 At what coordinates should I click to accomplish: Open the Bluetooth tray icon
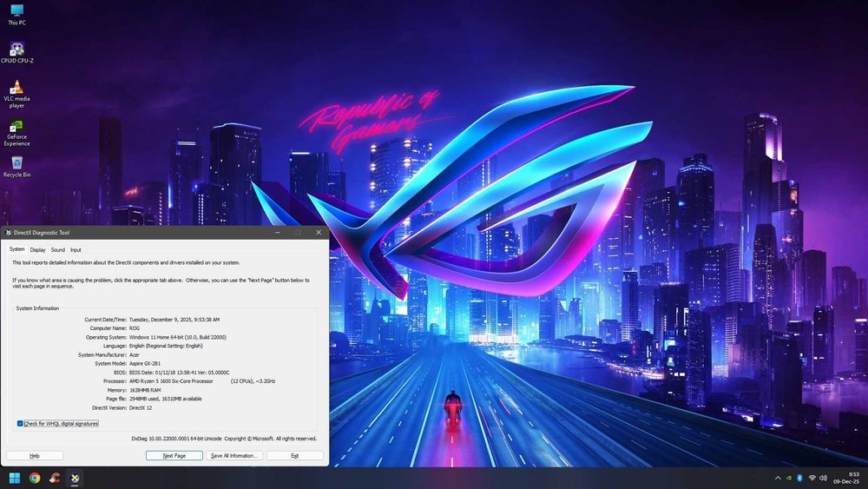coord(800,478)
